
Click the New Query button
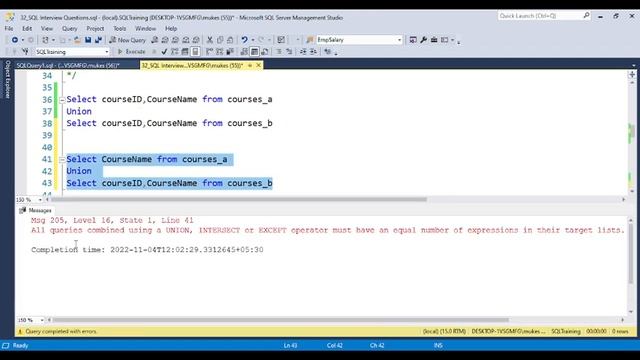(127, 40)
